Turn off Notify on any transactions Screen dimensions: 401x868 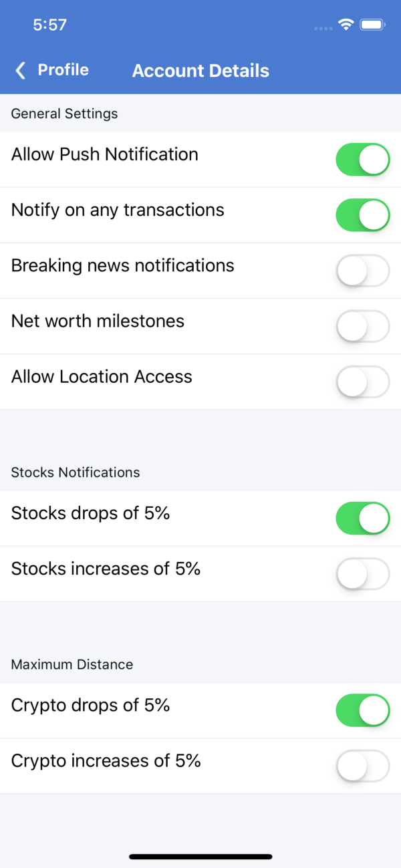(363, 215)
